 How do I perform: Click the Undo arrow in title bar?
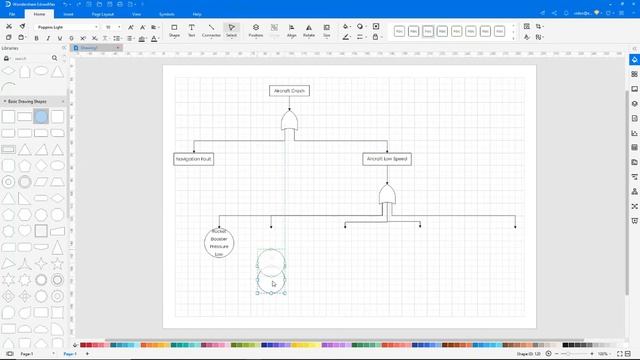click(x=65, y=4)
